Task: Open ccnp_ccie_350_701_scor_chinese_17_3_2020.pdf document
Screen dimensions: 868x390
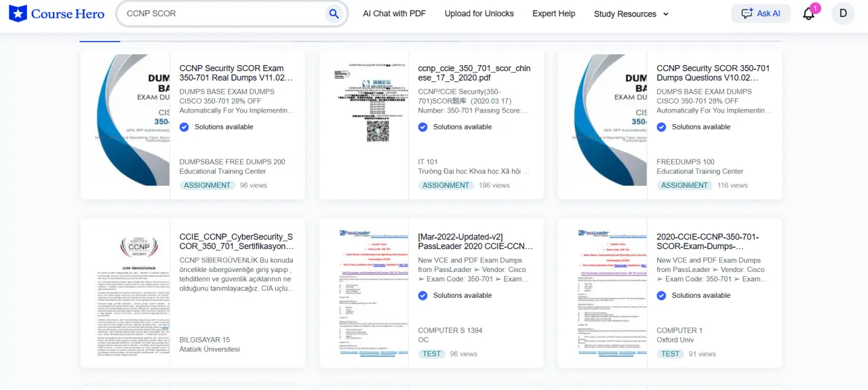Action: (475, 73)
